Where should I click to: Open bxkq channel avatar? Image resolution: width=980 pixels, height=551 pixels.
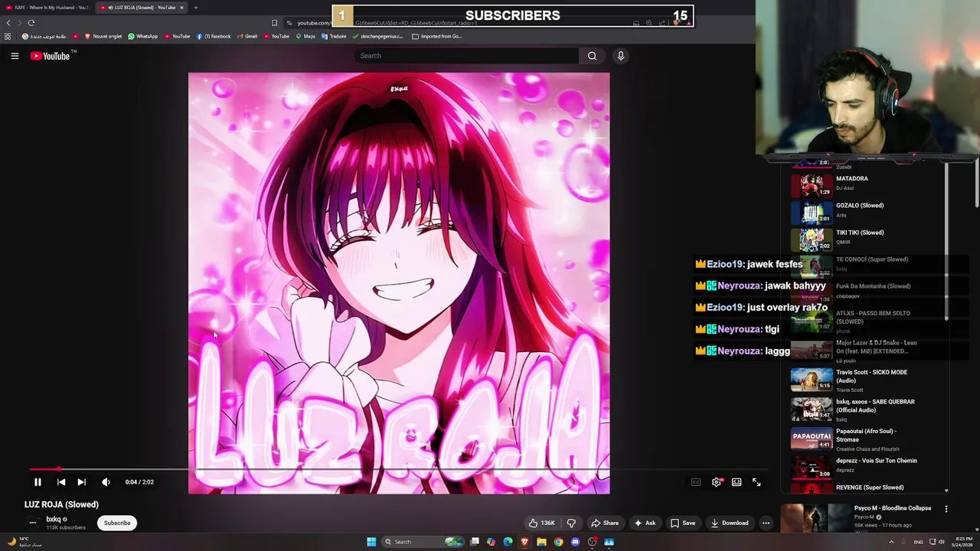pyautogui.click(x=33, y=523)
